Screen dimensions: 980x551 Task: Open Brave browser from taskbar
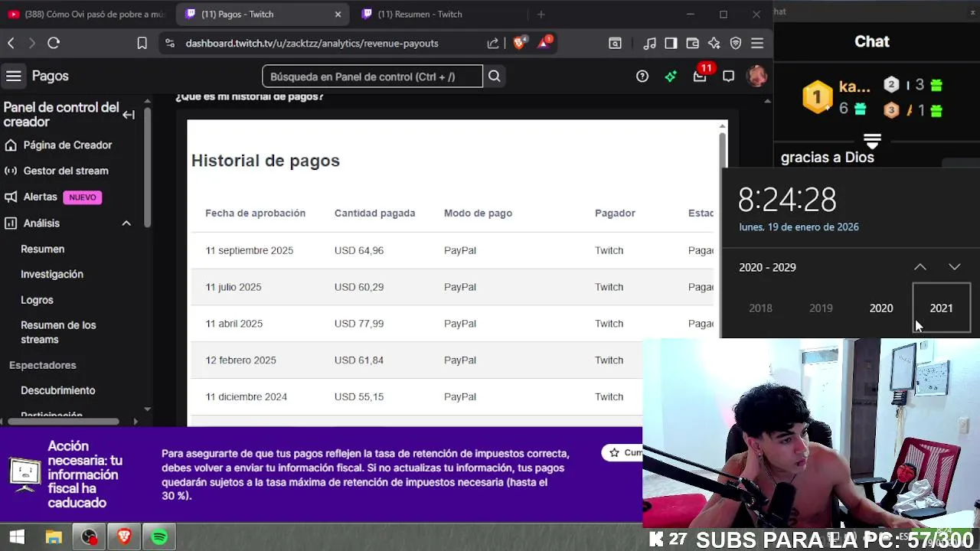tap(124, 537)
